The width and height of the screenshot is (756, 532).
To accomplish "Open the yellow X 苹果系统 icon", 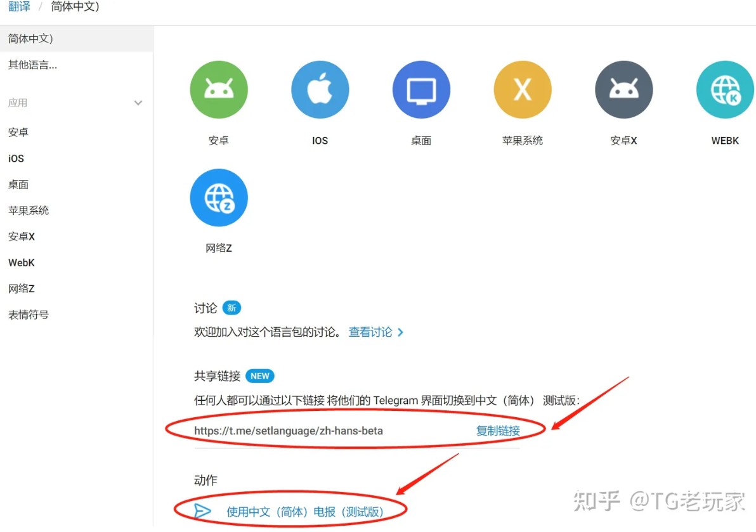I will point(523,89).
